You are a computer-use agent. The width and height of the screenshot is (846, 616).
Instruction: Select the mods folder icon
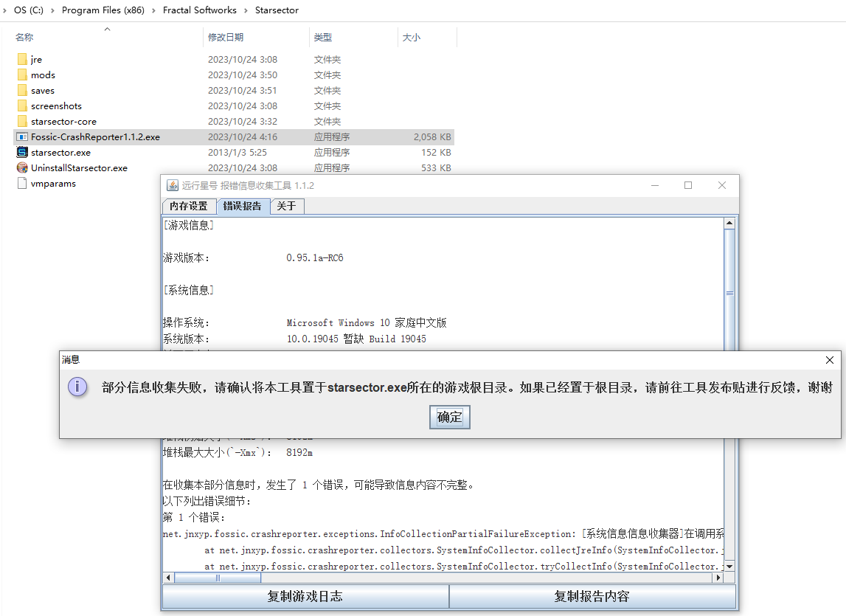pos(22,75)
